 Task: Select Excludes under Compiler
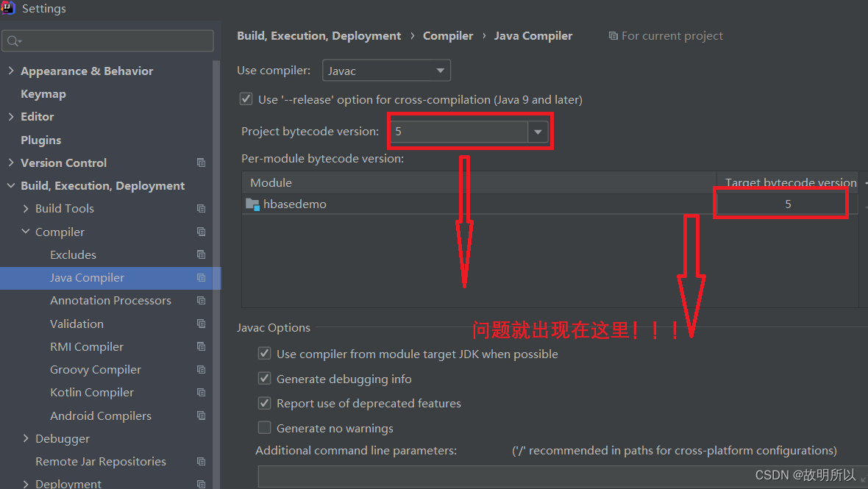click(73, 255)
